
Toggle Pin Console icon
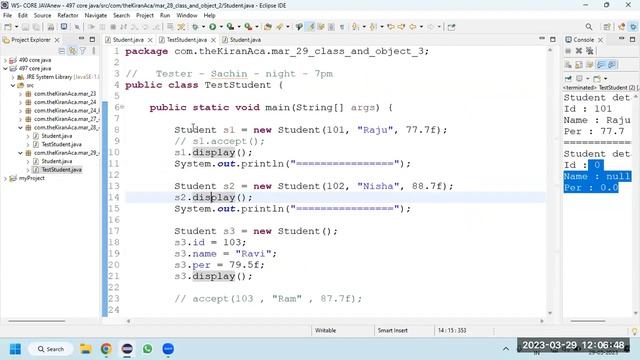(x=568, y=78)
